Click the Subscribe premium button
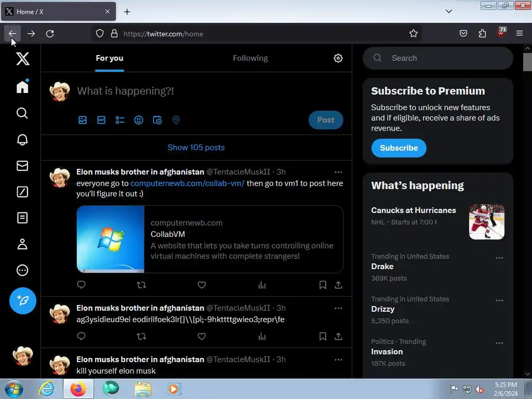The height and width of the screenshot is (399, 532). point(398,148)
